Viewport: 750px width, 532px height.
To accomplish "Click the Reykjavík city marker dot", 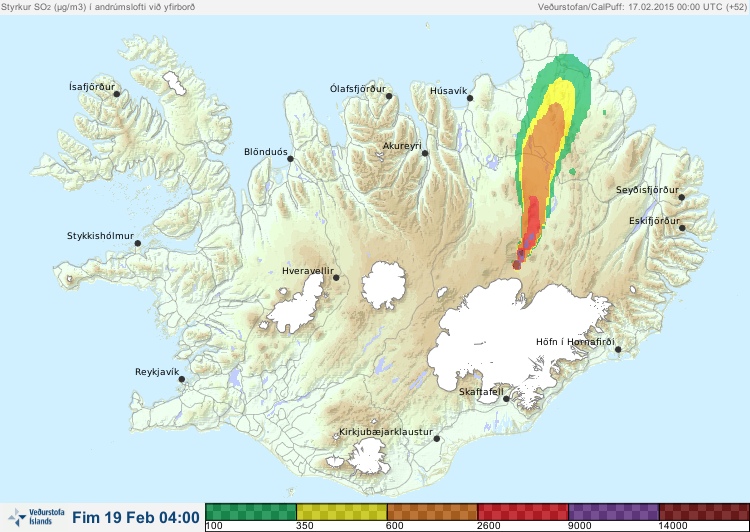I will pyautogui.click(x=182, y=379).
